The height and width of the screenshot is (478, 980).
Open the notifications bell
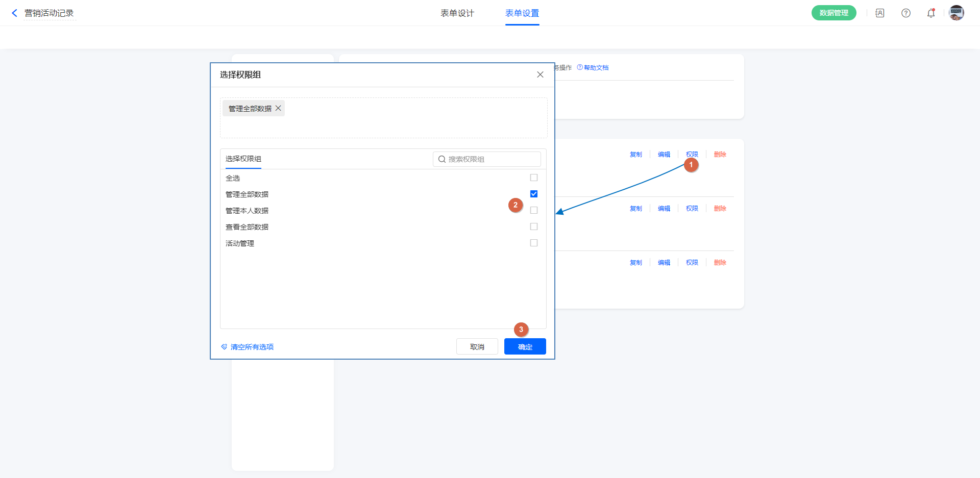[x=931, y=13]
